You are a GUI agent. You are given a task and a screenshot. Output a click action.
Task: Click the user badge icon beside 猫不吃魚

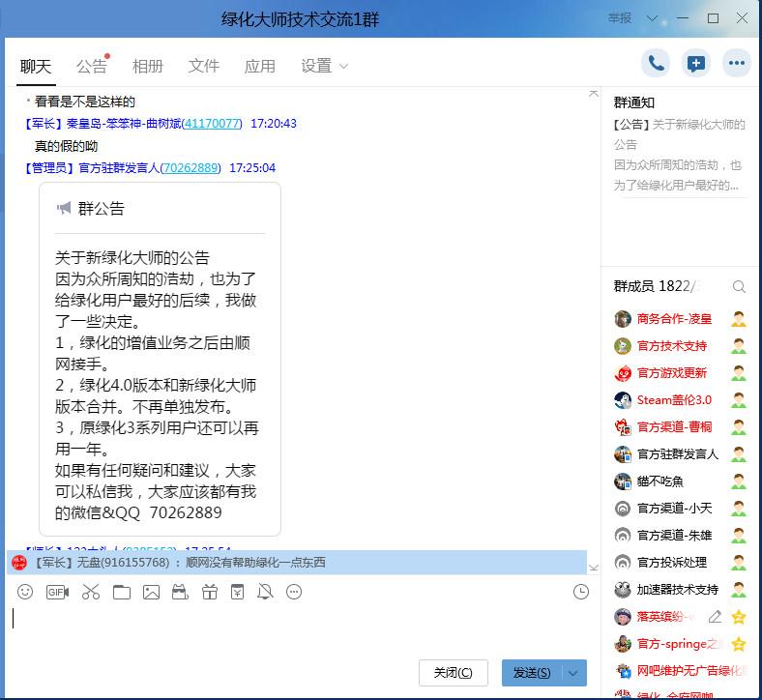[739, 481]
